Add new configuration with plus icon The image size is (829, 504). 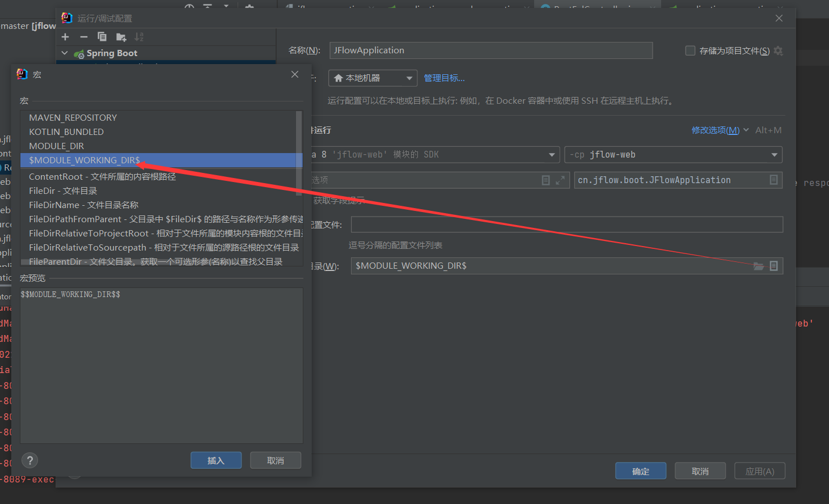click(x=65, y=37)
